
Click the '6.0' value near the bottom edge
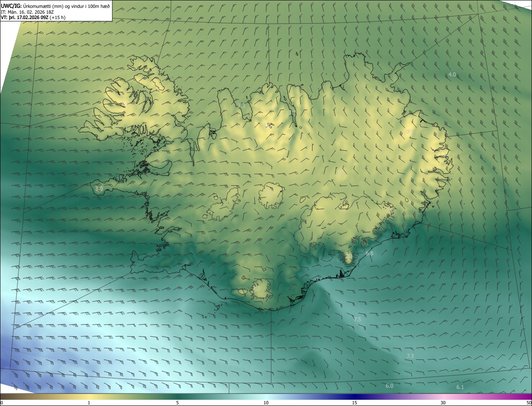point(389,386)
